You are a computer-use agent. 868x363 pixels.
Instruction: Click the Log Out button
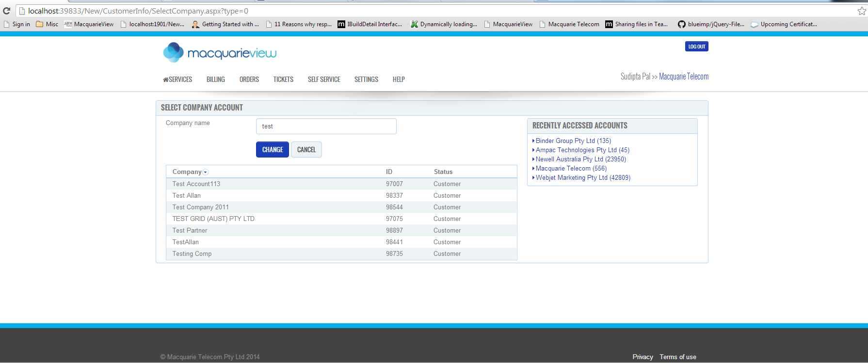[x=696, y=47]
